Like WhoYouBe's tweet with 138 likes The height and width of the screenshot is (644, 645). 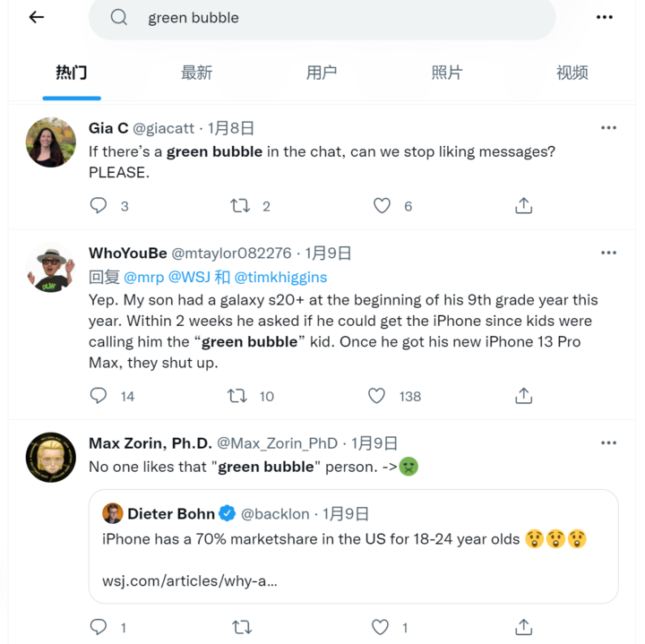pos(377,396)
